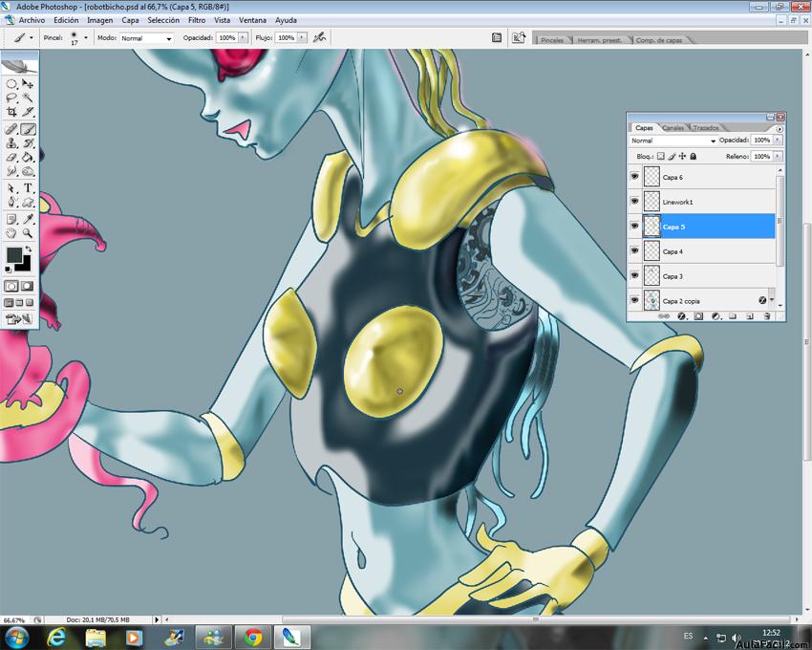Select the Pen tool
The image size is (812, 650).
pos(11,202)
